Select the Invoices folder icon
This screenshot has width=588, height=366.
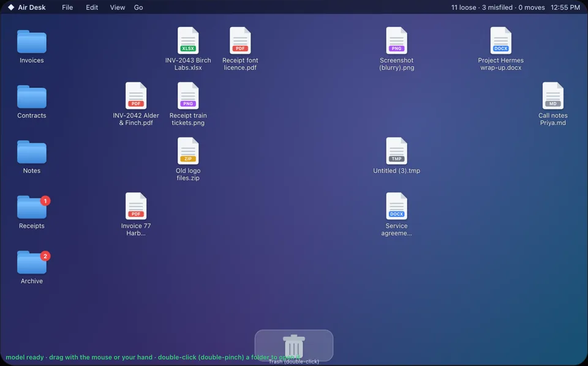pyautogui.click(x=31, y=41)
